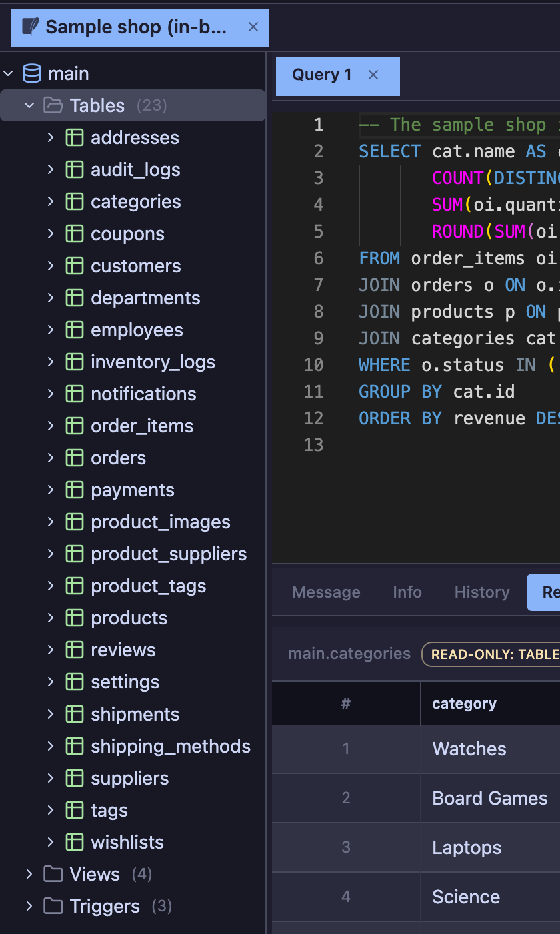Viewport: 560px width, 934px height.
Task: Click the Triggers folder icon
Action: point(53,906)
